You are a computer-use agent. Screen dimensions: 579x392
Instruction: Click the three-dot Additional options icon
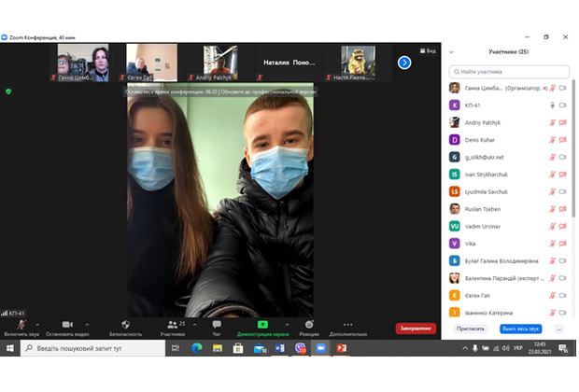348,324
